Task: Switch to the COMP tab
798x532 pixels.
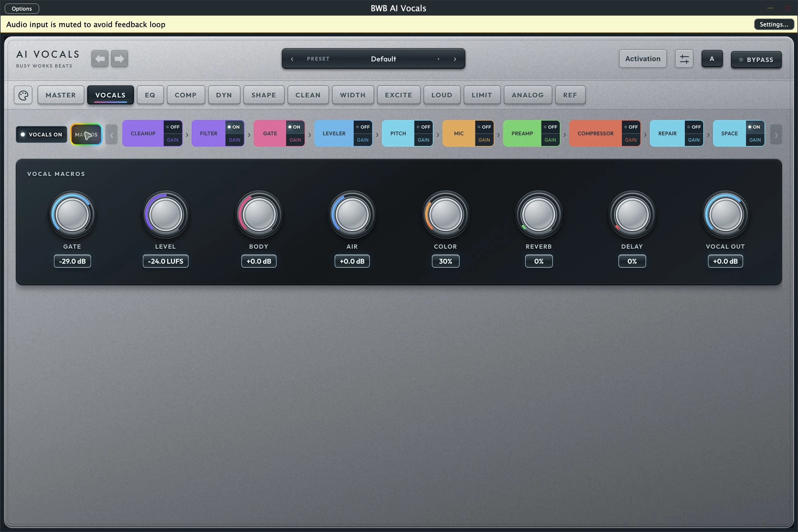Action: [x=186, y=95]
